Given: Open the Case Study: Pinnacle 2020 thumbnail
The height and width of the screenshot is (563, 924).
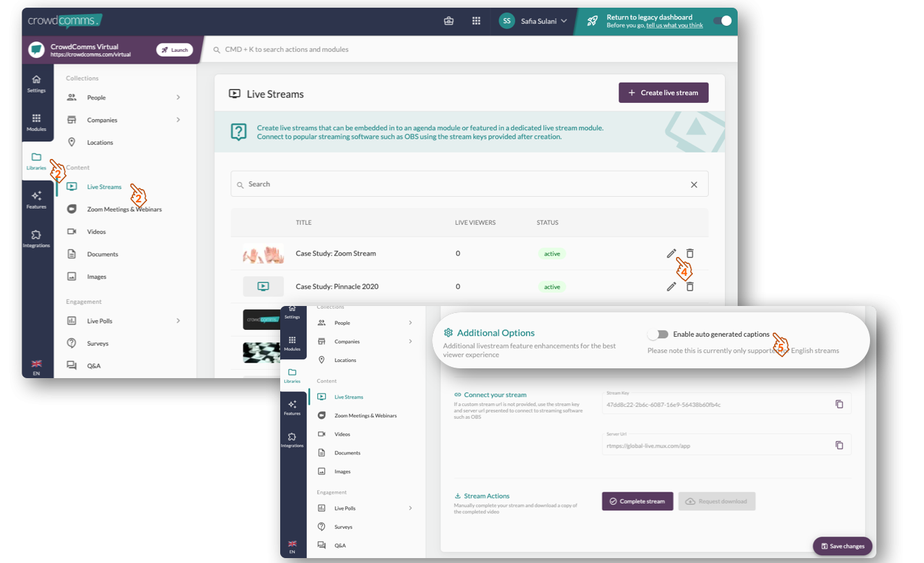Looking at the screenshot, I should click(x=263, y=286).
